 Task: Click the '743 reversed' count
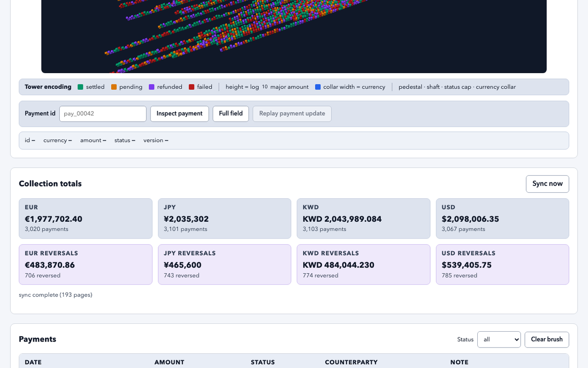[x=181, y=275]
